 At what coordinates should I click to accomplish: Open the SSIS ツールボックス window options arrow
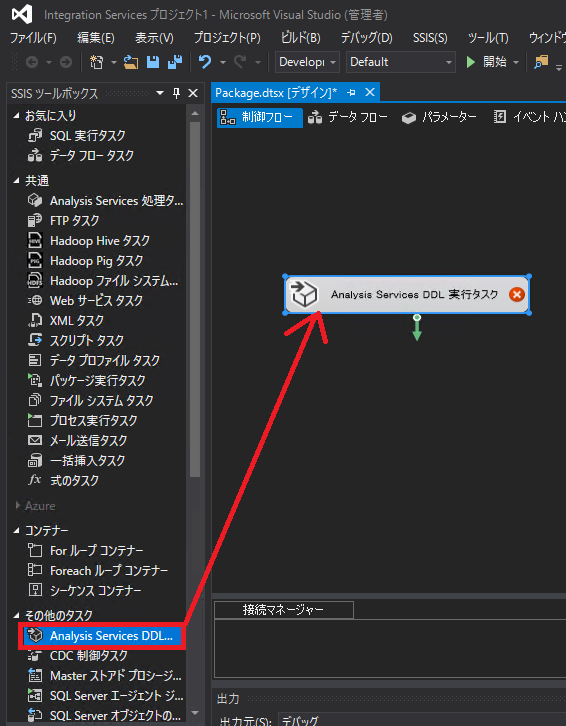coord(160,93)
